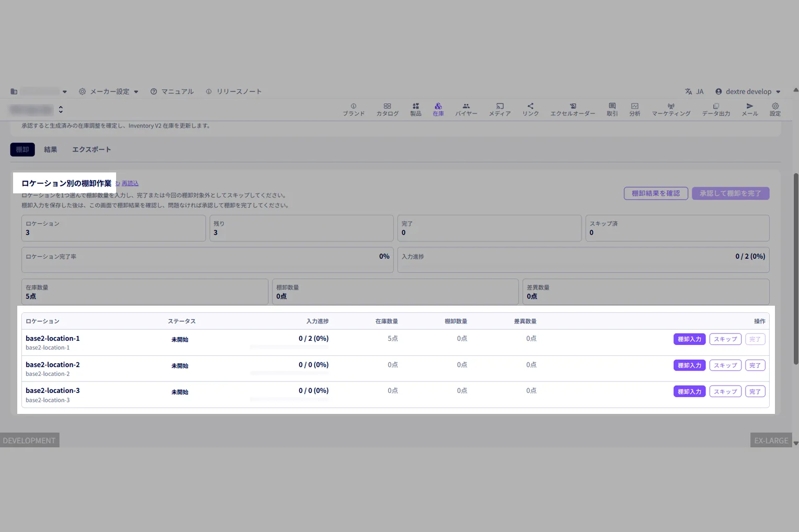Screen dimensions: 799x532
Task: Click 完了 for base2-location-2
Action: pos(755,365)
